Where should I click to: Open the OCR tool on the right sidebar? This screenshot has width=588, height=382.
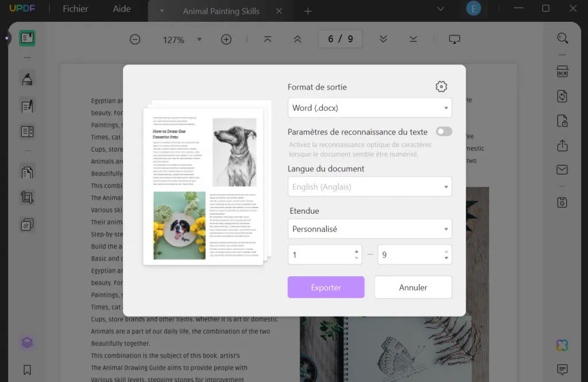562,71
